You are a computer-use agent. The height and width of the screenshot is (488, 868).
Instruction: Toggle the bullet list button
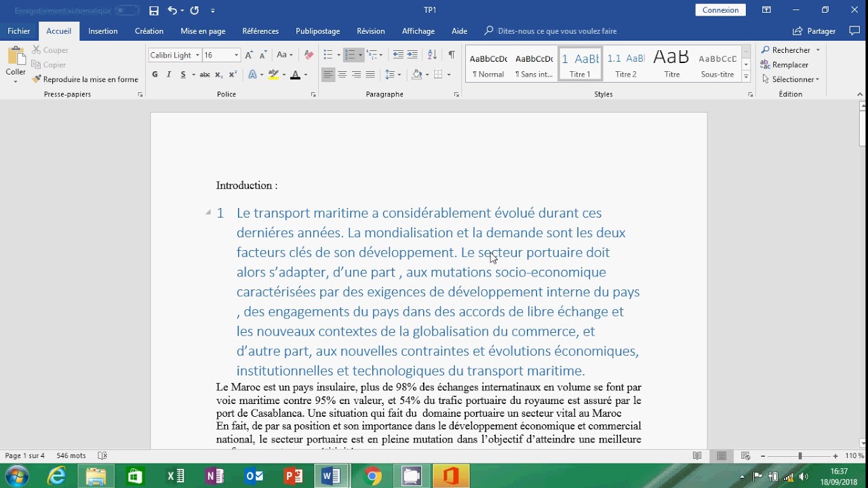click(x=328, y=55)
